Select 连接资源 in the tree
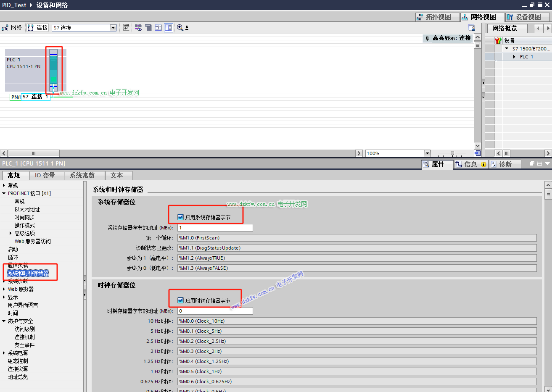The height and width of the screenshot is (392, 552). coord(18,369)
